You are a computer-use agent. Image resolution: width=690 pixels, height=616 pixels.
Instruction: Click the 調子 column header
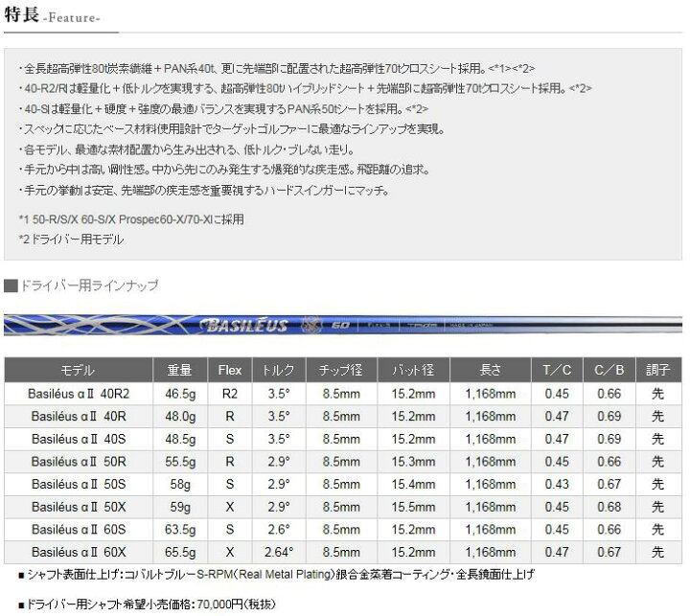(658, 370)
